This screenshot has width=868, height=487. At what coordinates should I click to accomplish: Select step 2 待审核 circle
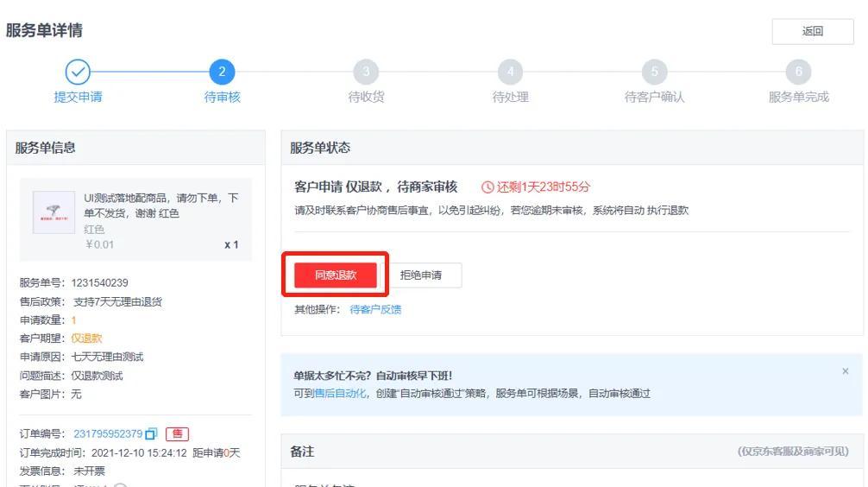pyautogui.click(x=222, y=72)
